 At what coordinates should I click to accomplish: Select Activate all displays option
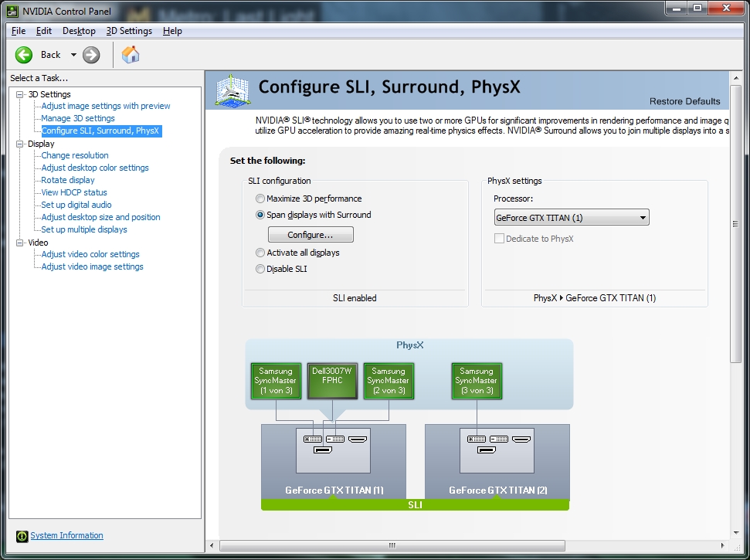point(260,253)
